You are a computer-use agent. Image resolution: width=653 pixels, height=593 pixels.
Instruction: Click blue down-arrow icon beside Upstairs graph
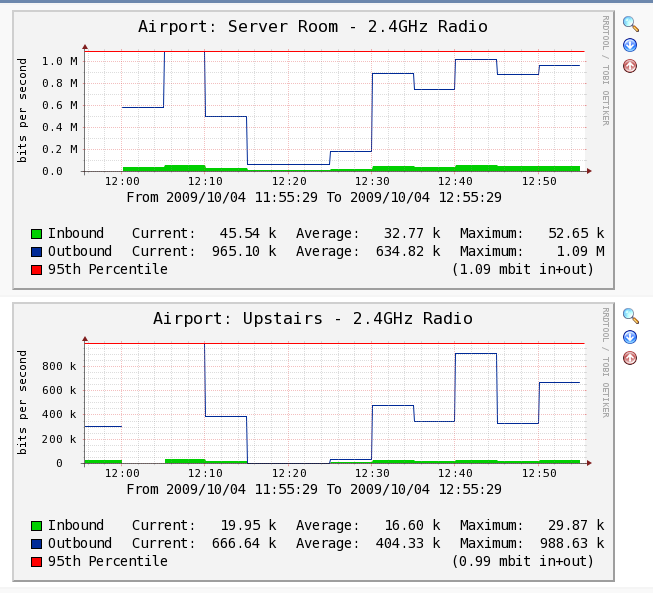point(630,337)
